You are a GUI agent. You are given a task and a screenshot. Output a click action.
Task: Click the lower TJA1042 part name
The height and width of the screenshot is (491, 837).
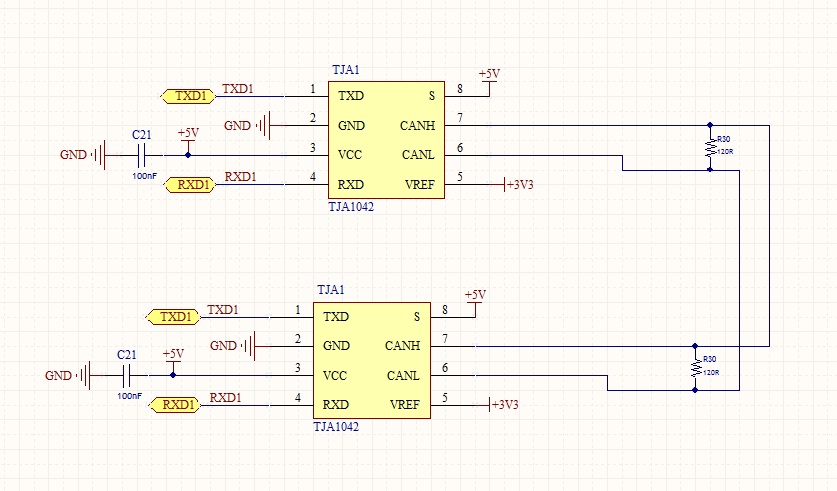336,427
